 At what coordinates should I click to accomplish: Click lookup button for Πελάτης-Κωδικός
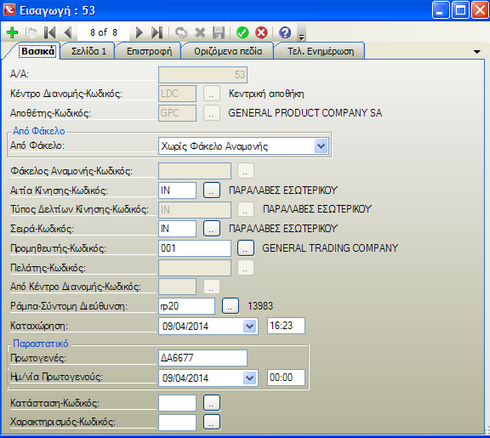[x=245, y=268]
